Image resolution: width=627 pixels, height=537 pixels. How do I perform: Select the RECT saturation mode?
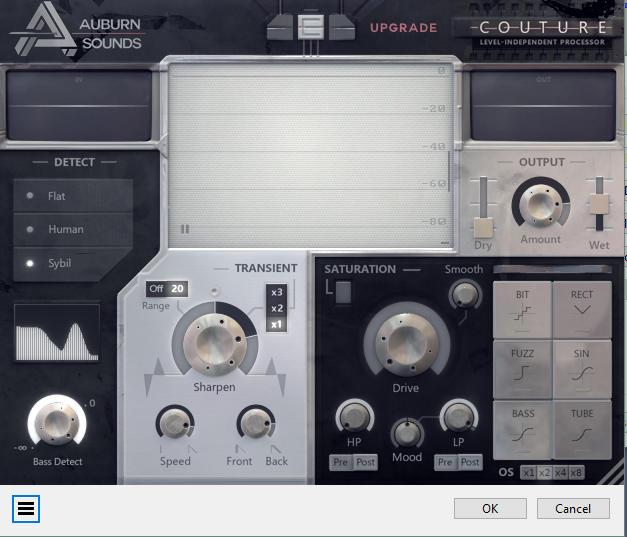coord(582,310)
